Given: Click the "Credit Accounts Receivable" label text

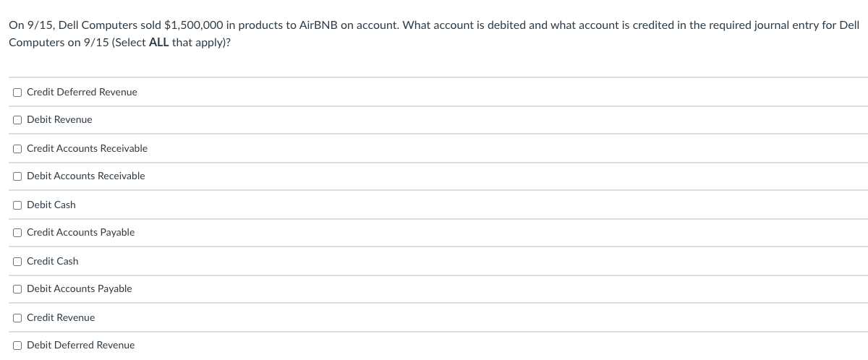Looking at the screenshot, I should coord(87,149).
